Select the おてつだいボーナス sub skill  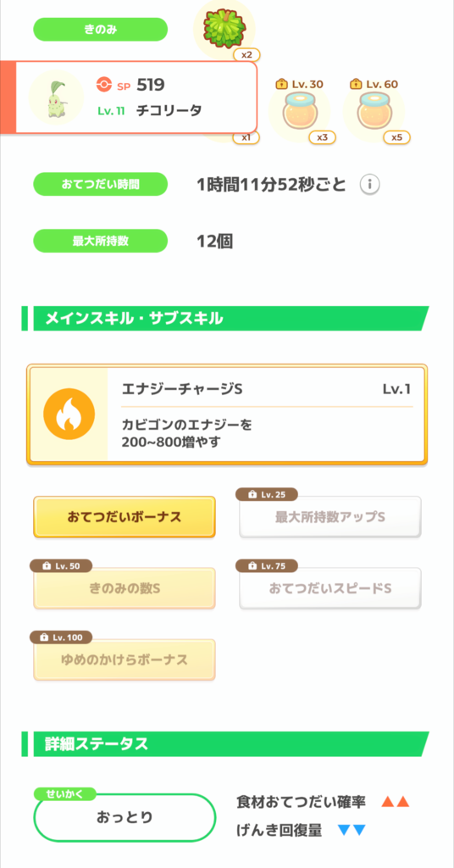coord(125,517)
